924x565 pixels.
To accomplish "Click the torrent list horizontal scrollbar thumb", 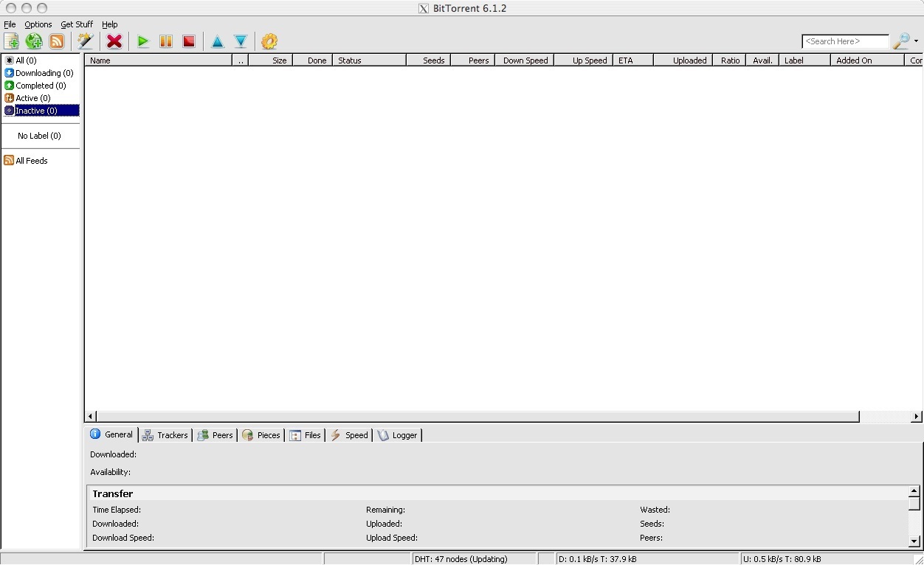I will (478, 417).
